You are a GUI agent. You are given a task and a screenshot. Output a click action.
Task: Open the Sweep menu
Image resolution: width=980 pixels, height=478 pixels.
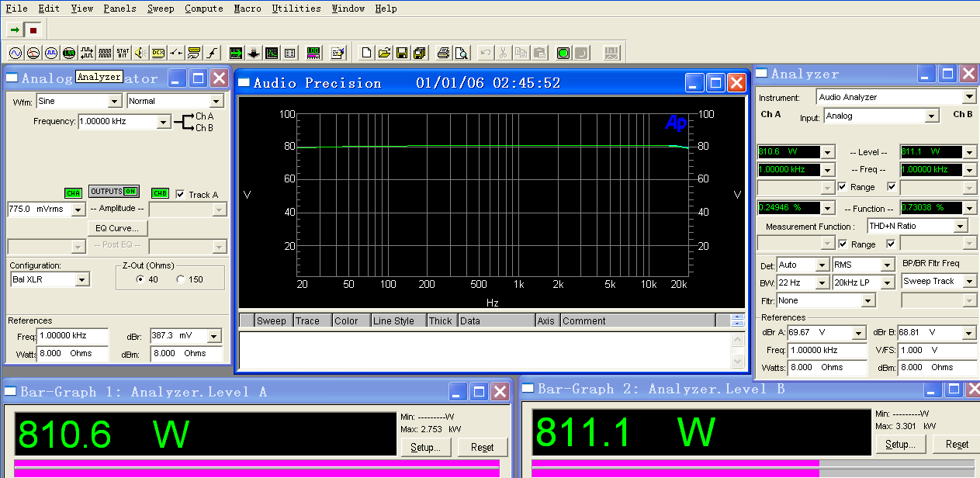point(161,9)
